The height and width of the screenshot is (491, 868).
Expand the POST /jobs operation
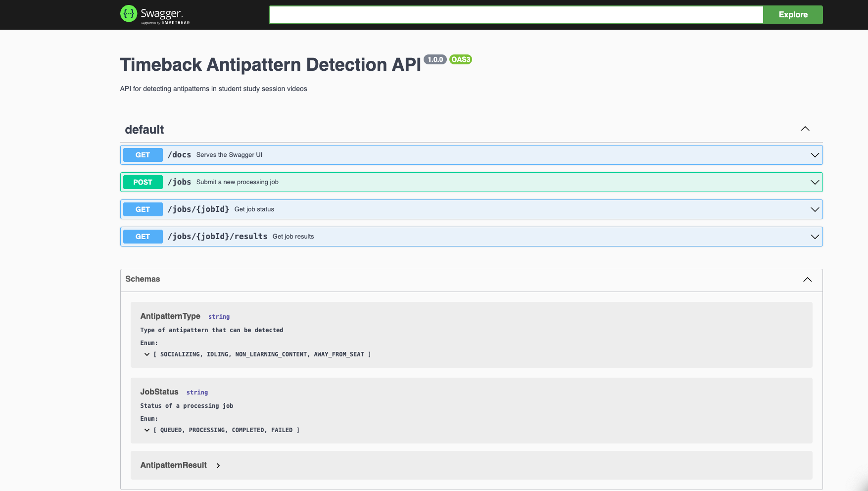point(814,182)
